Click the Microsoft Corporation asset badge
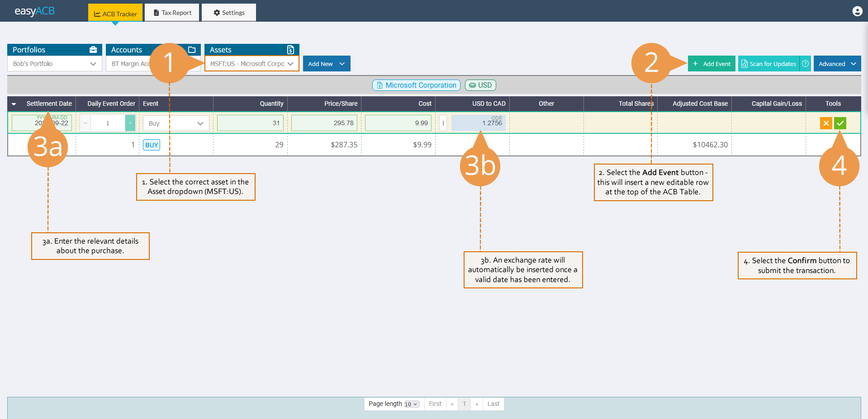The image size is (868, 419). [x=416, y=85]
